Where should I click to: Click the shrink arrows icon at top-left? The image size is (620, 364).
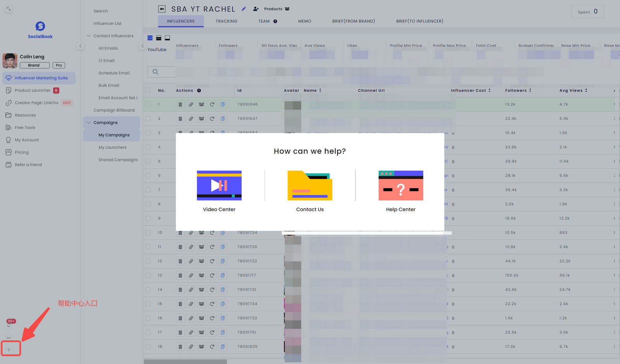(x=9, y=9)
